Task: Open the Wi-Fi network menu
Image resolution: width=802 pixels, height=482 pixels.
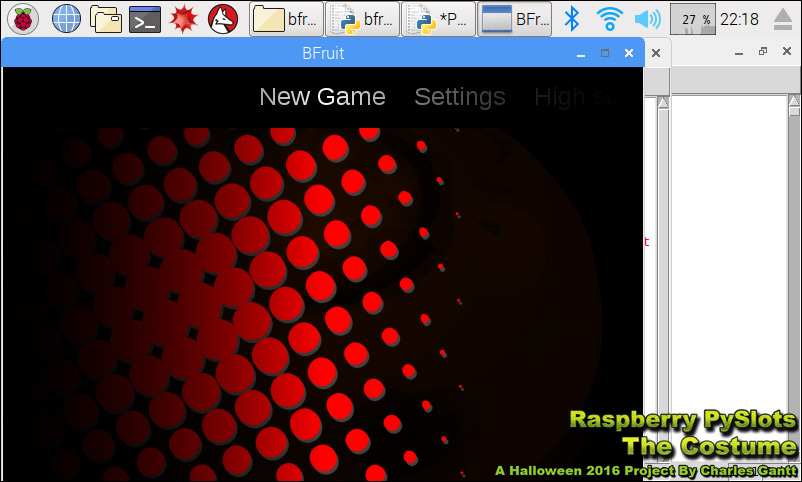Action: pyautogui.click(x=610, y=19)
